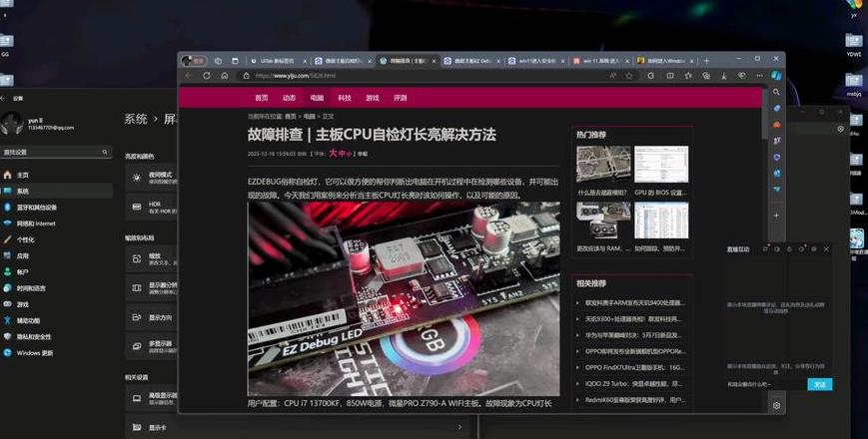
Task: Select 隐私和安全性 in Settings sidebar
Action: click(57, 336)
